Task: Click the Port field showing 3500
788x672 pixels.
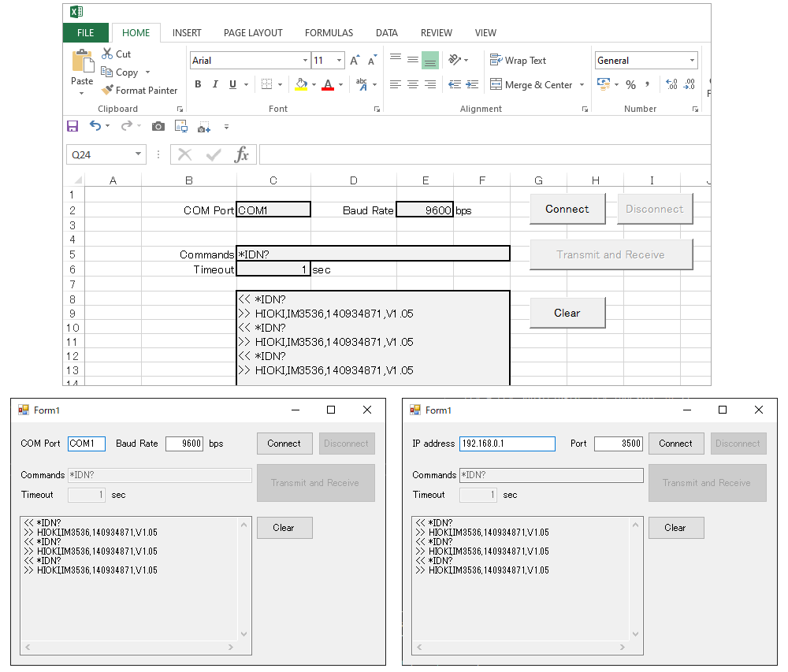Action: [619, 444]
